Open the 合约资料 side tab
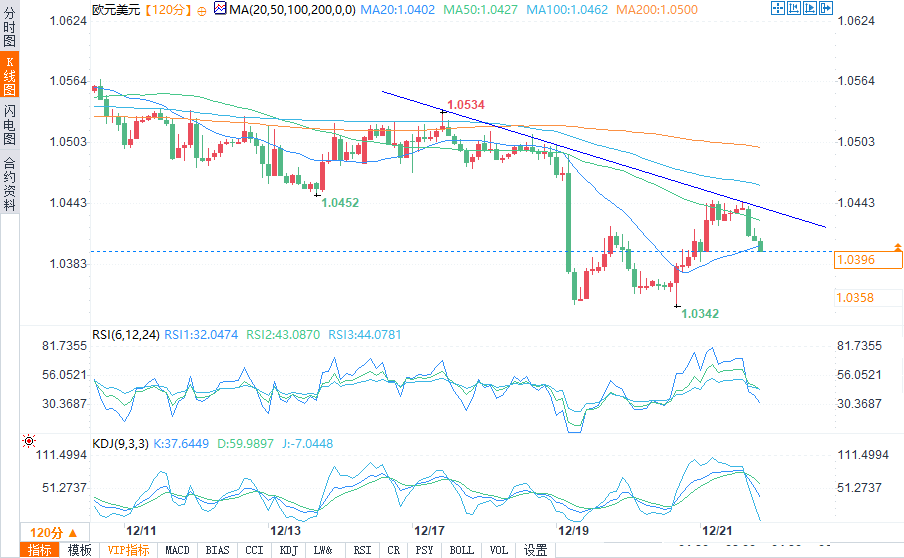The height and width of the screenshot is (558, 904). click(9, 183)
